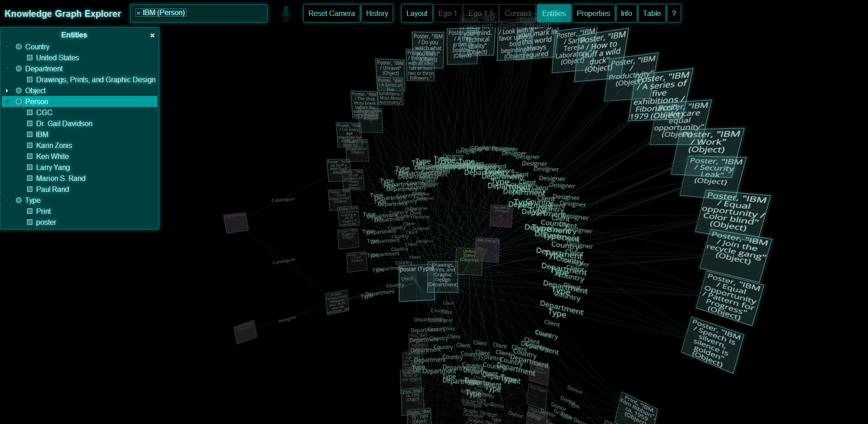Check the Larry Yang checkbox
Screen dimensions: 868x424
[30, 167]
